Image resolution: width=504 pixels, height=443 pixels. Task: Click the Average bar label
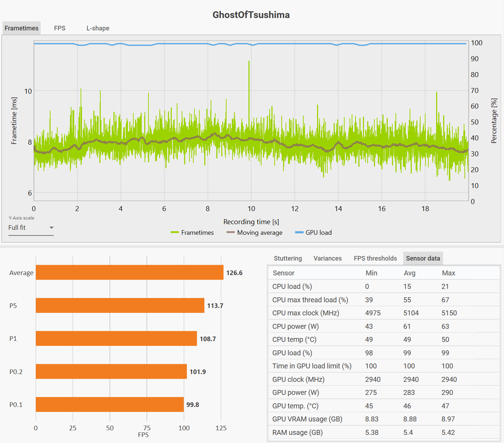(22, 273)
